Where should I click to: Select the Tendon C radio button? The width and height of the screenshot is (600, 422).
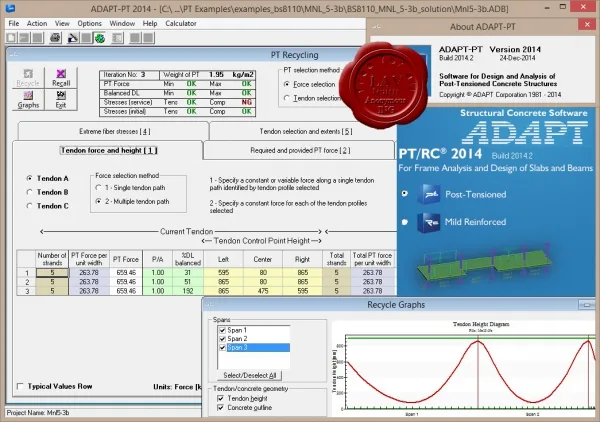(29, 206)
